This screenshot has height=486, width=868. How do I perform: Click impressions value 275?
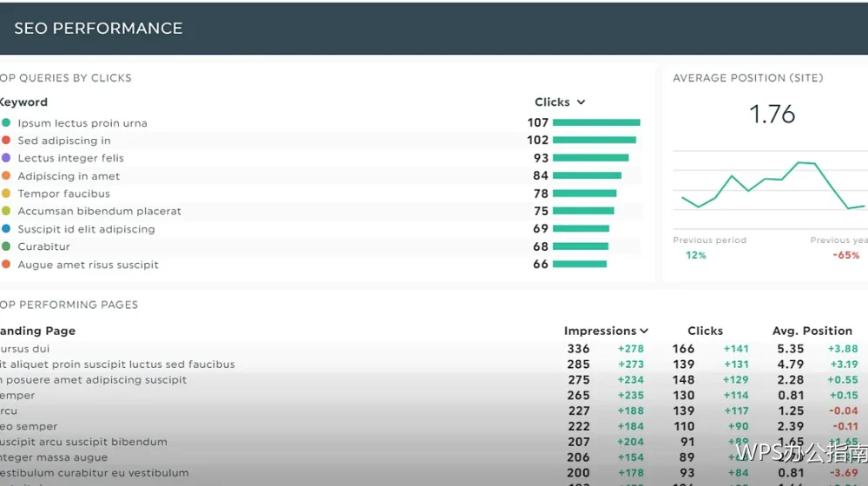point(578,380)
